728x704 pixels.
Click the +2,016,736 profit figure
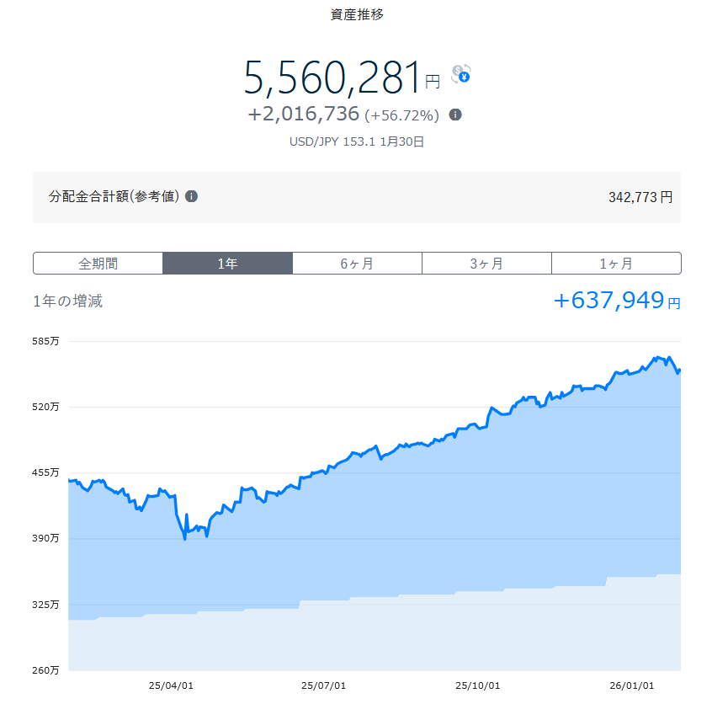[304, 114]
